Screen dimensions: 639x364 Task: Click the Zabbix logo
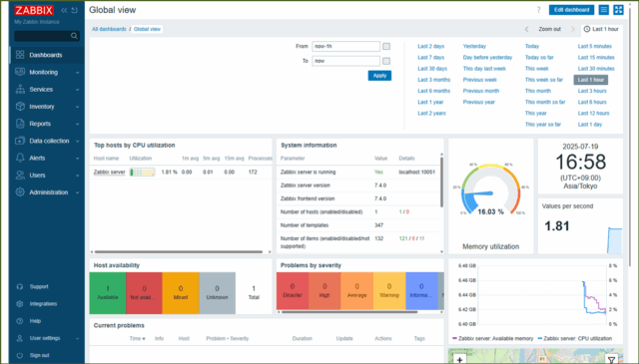coord(34,10)
